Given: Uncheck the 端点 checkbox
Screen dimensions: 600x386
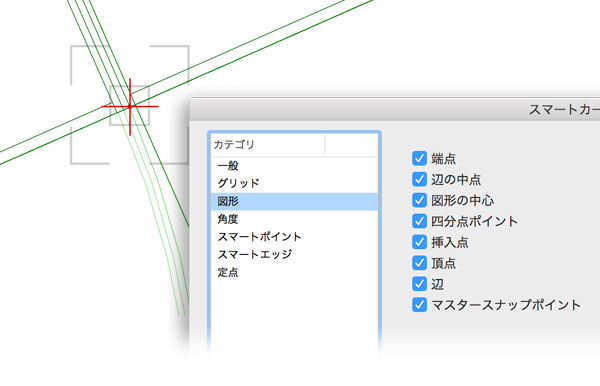Looking at the screenshot, I should click(419, 158).
